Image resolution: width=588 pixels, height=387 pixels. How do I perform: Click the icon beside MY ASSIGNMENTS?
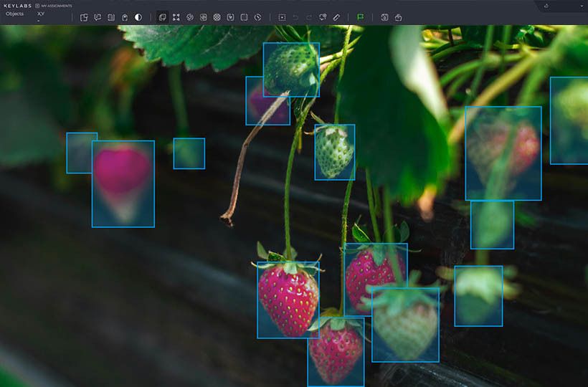(37, 6)
